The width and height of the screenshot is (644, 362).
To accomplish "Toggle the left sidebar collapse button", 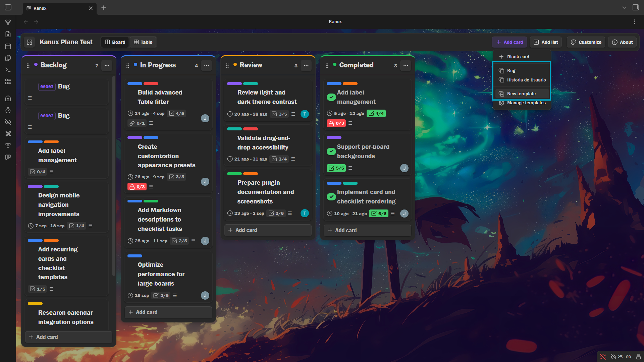I will coord(8,7).
